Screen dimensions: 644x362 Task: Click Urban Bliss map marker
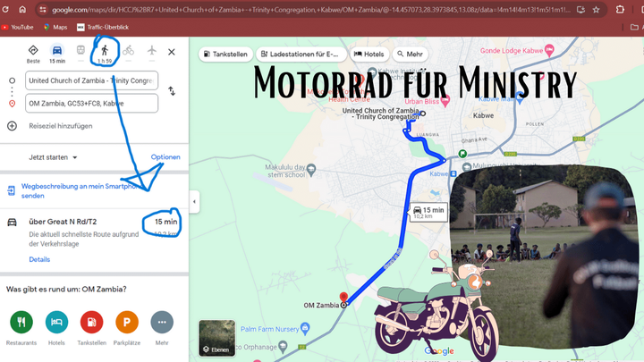point(445,100)
